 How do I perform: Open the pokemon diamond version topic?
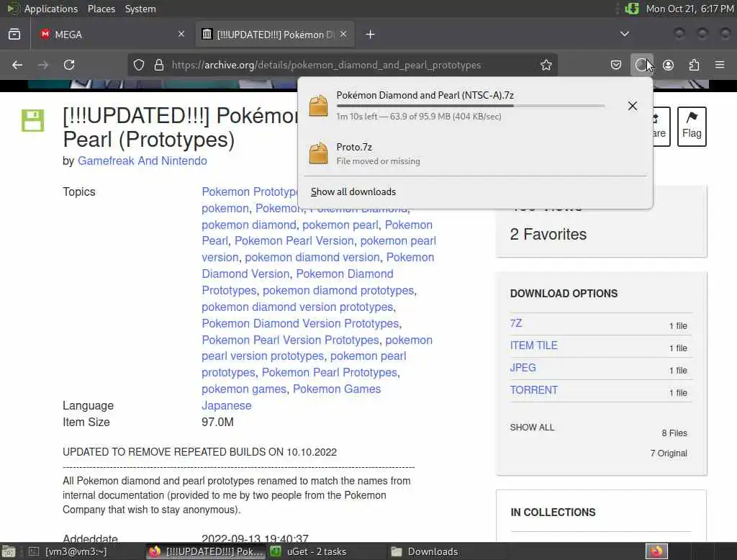pyautogui.click(x=312, y=257)
